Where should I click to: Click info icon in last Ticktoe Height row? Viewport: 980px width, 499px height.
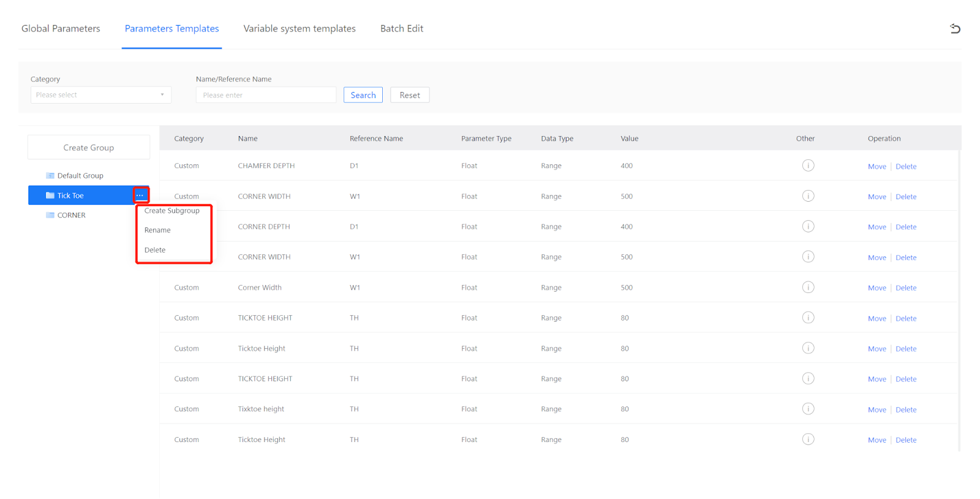pyautogui.click(x=808, y=440)
